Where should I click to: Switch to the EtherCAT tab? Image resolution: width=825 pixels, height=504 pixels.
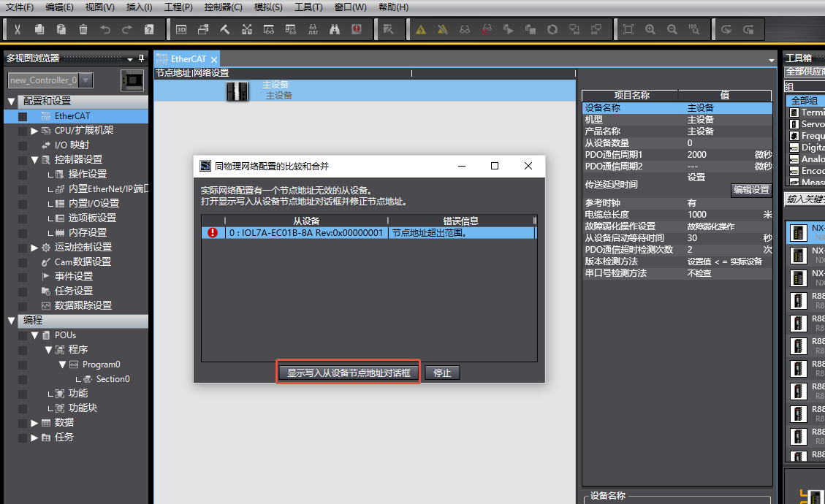click(188, 59)
